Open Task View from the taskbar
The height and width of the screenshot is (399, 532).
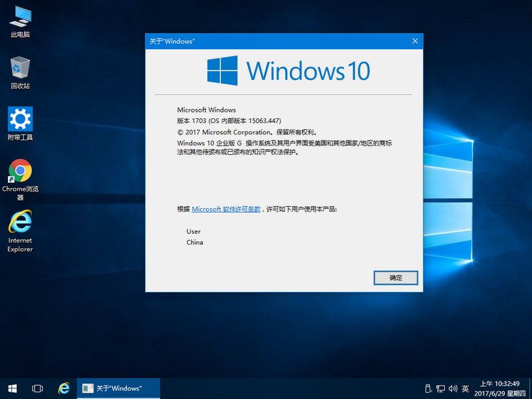(37, 388)
